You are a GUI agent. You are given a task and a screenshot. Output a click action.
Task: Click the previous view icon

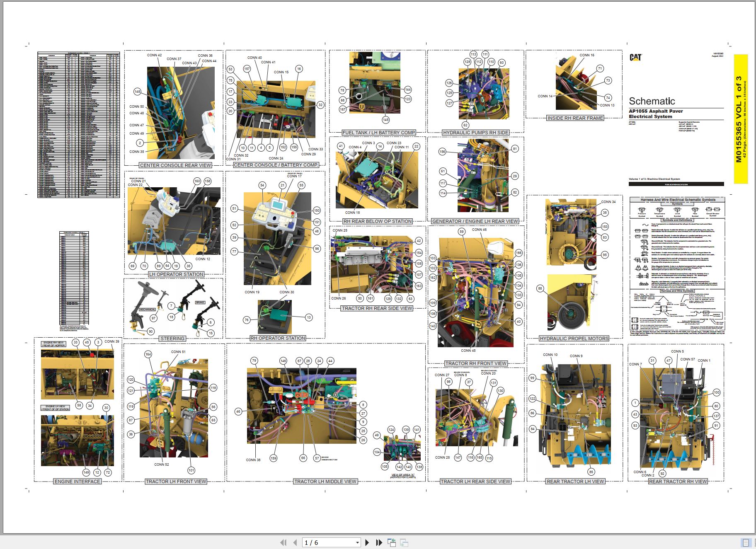pyautogui.click(x=392, y=542)
